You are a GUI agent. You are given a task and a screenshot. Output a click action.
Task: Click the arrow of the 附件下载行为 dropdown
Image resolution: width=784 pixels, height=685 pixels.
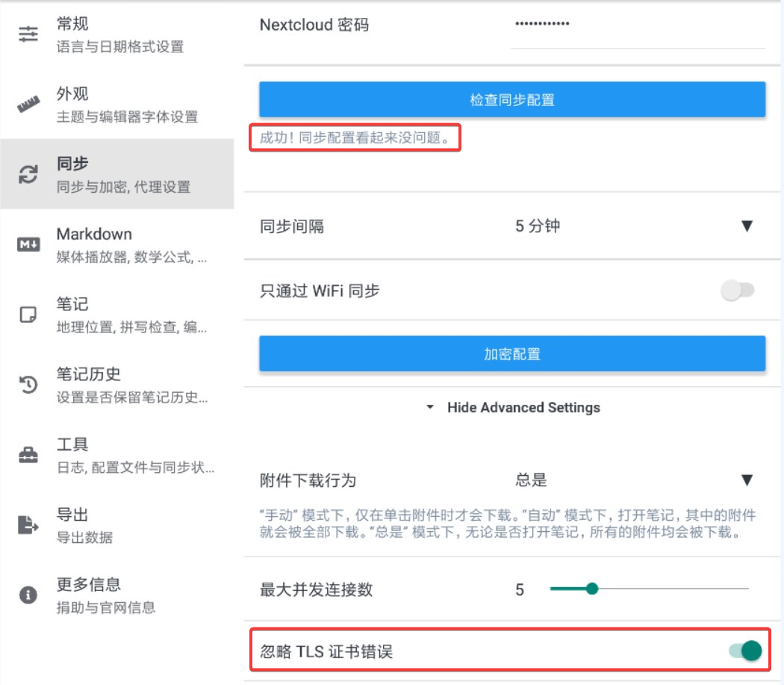pos(747,480)
